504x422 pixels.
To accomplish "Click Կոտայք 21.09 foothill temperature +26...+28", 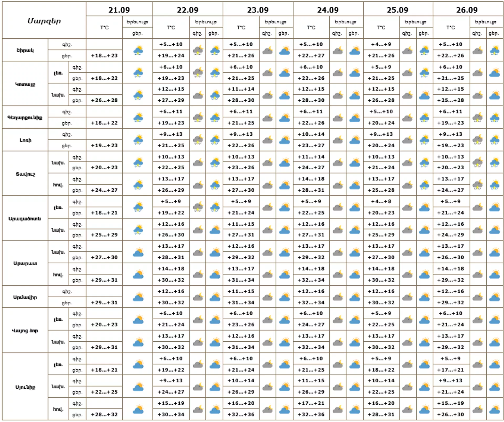I will 104,100.
